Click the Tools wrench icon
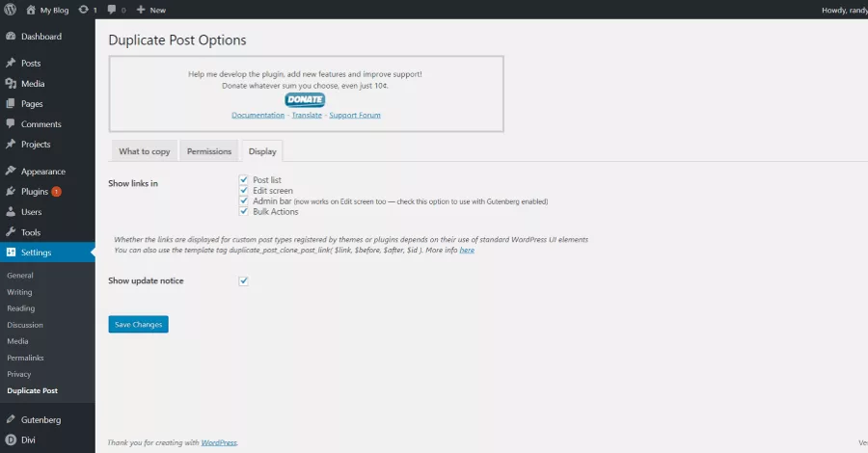 coord(11,231)
